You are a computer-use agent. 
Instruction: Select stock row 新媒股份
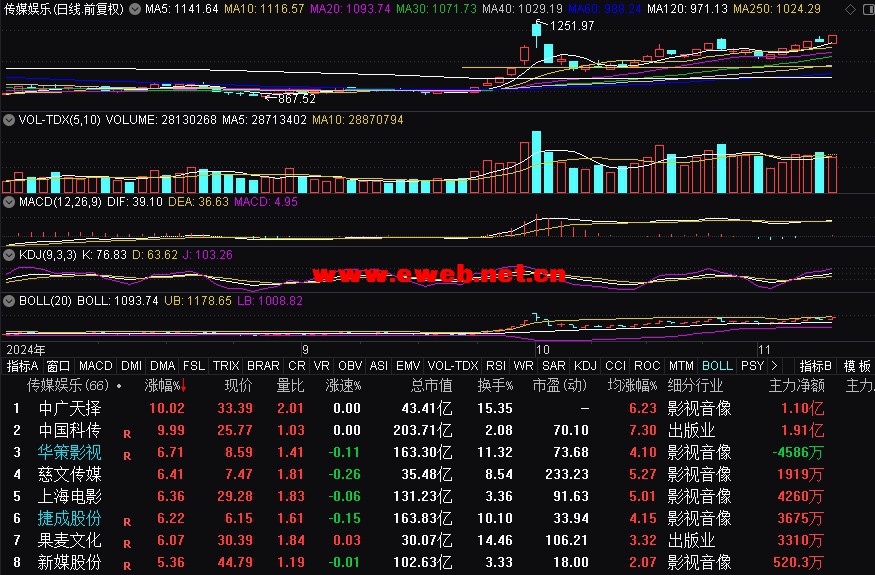point(438,562)
